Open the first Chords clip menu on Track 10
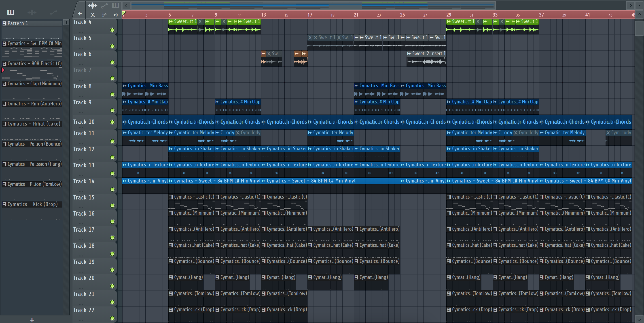 125,122
